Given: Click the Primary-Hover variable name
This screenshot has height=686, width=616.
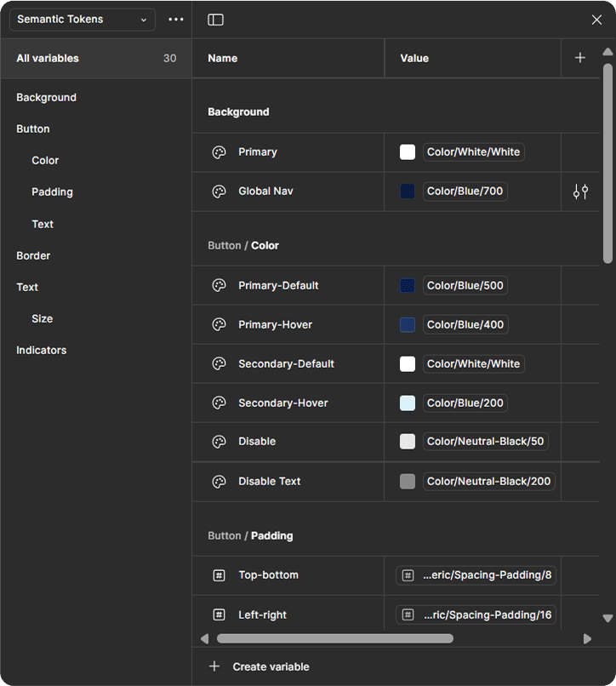Looking at the screenshot, I should tap(275, 324).
